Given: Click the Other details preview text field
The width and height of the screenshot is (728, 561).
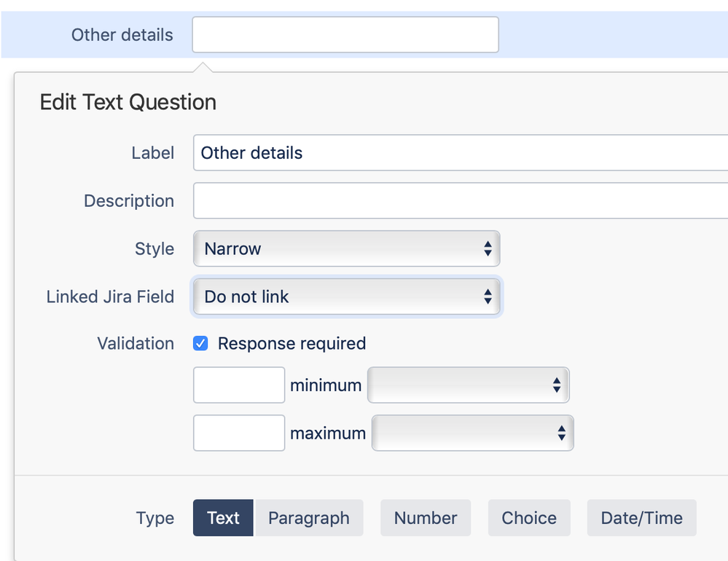Looking at the screenshot, I should tap(345, 35).
